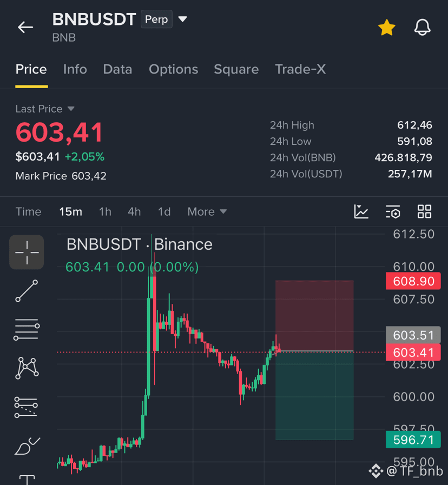Open the Square tab
The image size is (448, 485).
click(x=236, y=69)
